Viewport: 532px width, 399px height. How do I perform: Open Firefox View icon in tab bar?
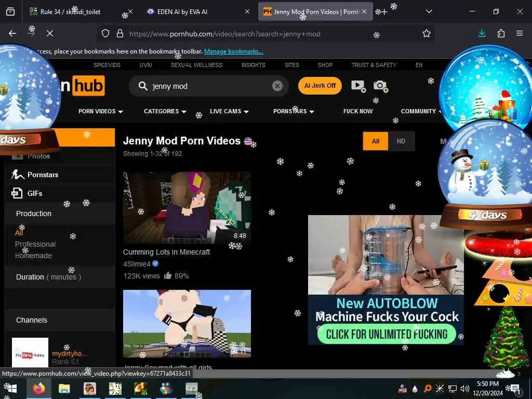click(x=10, y=11)
